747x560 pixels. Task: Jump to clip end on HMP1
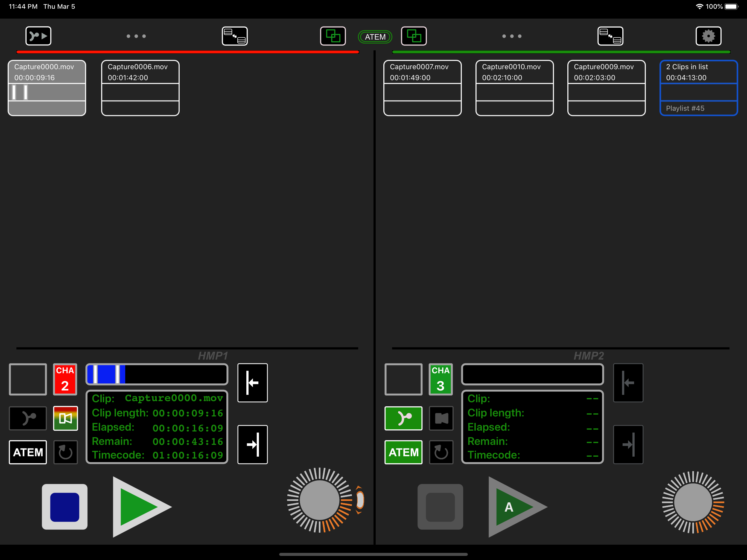tap(252, 445)
